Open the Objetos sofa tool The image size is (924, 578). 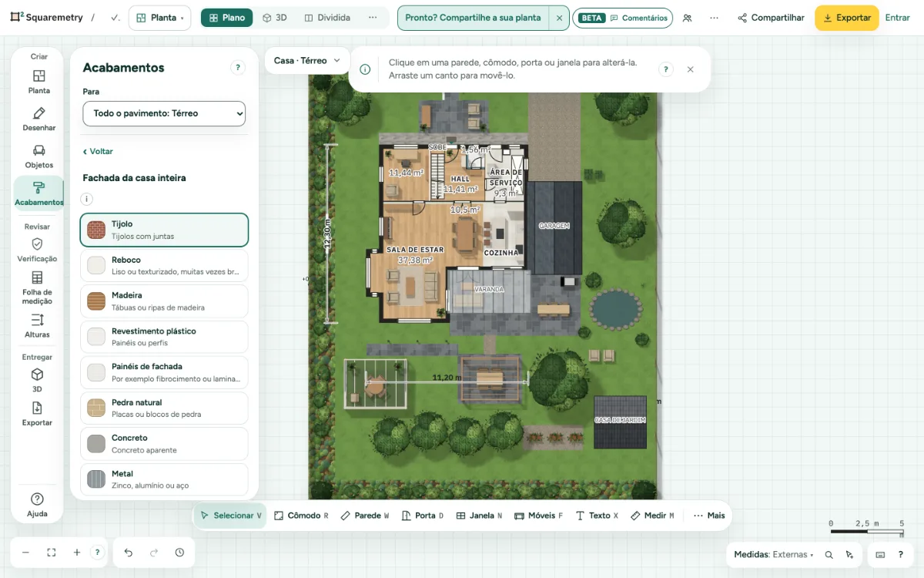point(38,156)
